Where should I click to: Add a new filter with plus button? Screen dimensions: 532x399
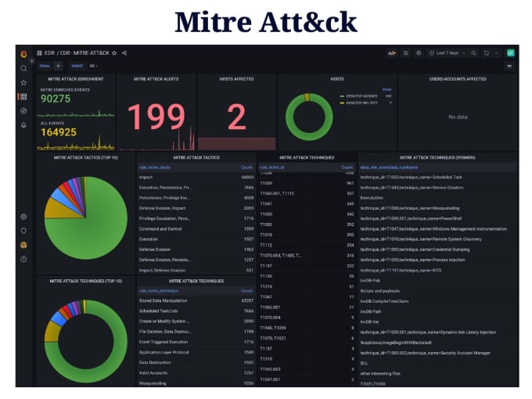tap(59, 66)
